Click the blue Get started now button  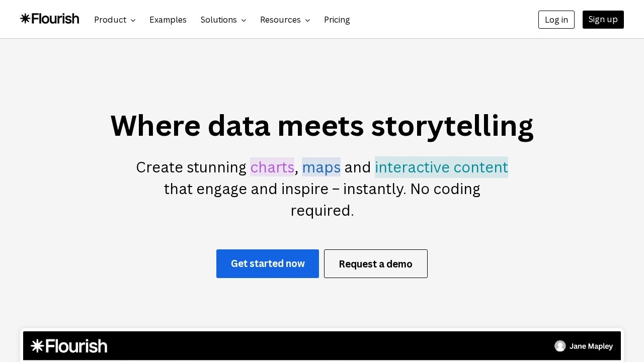(x=267, y=263)
